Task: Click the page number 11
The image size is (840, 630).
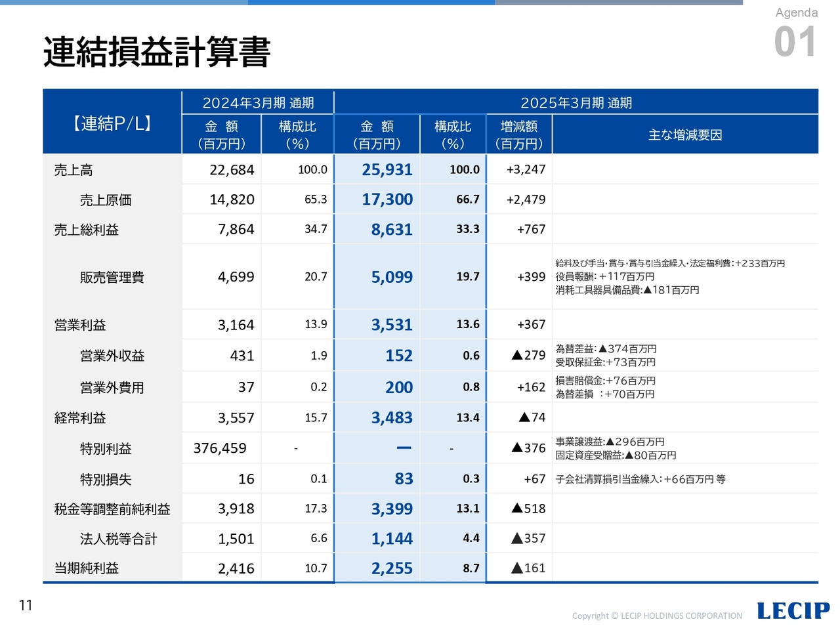Action: click(x=26, y=605)
